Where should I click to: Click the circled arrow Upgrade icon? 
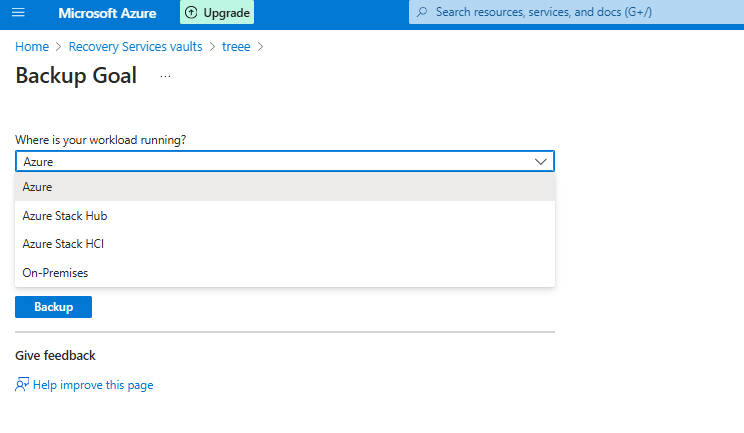coord(191,13)
